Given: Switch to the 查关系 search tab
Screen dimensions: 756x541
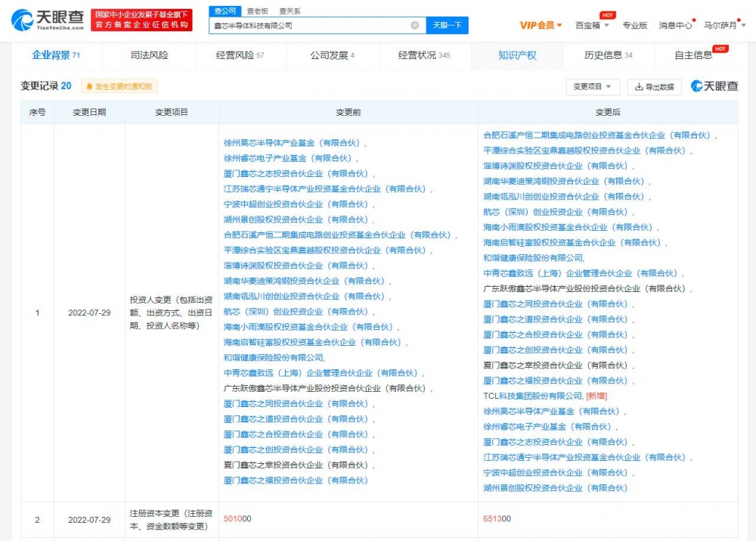Looking at the screenshot, I should click(290, 11).
